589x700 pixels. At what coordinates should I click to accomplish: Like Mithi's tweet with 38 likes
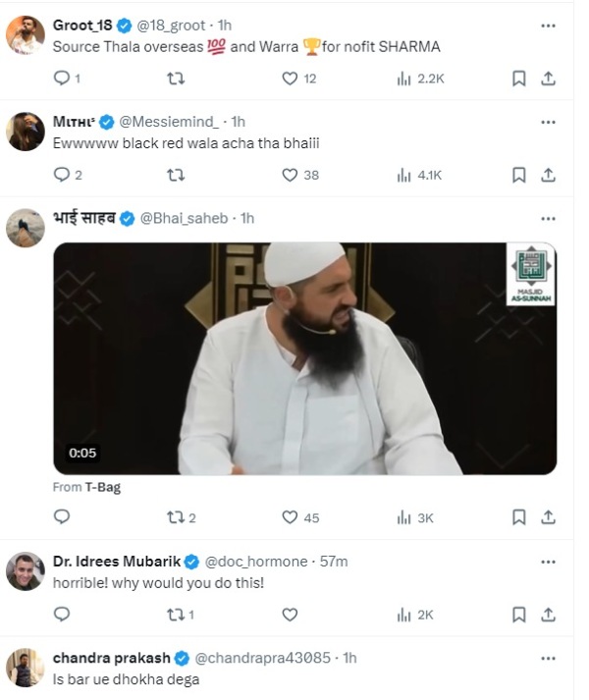[x=290, y=175]
